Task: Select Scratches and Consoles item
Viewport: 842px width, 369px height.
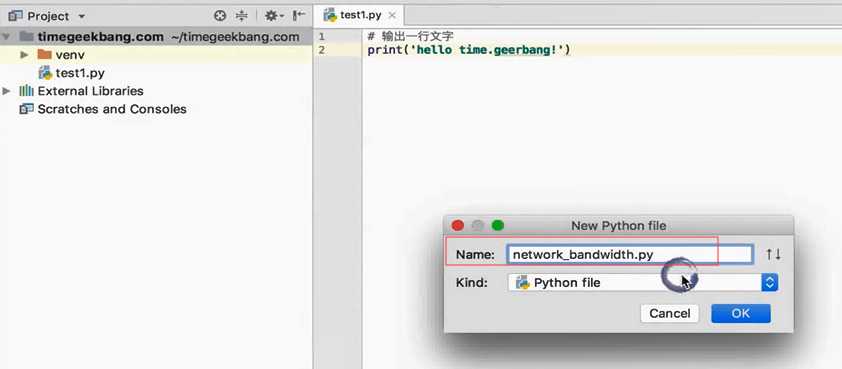Action: click(112, 109)
